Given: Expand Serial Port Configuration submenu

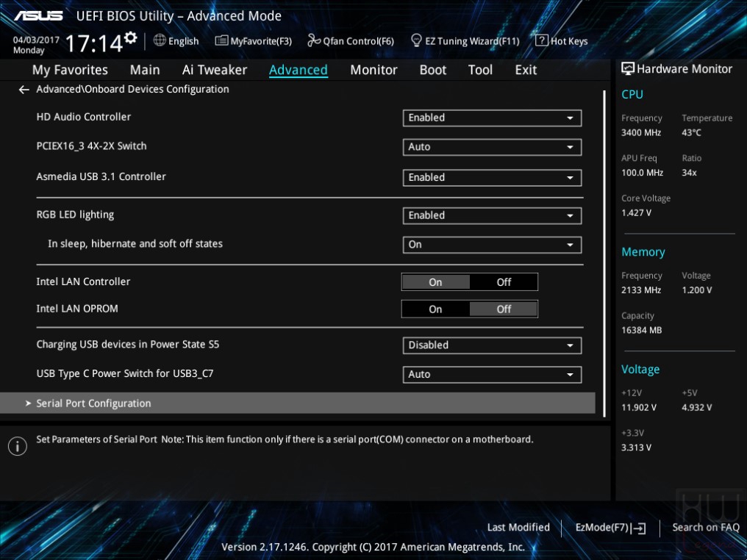Looking at the screenshot, I should (298, 403).
